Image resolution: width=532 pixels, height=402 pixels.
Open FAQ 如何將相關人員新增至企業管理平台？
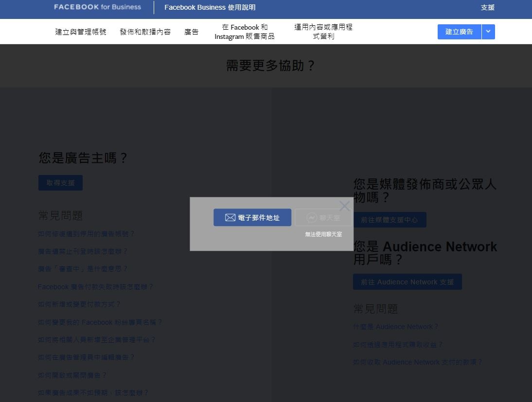(97, 340)
